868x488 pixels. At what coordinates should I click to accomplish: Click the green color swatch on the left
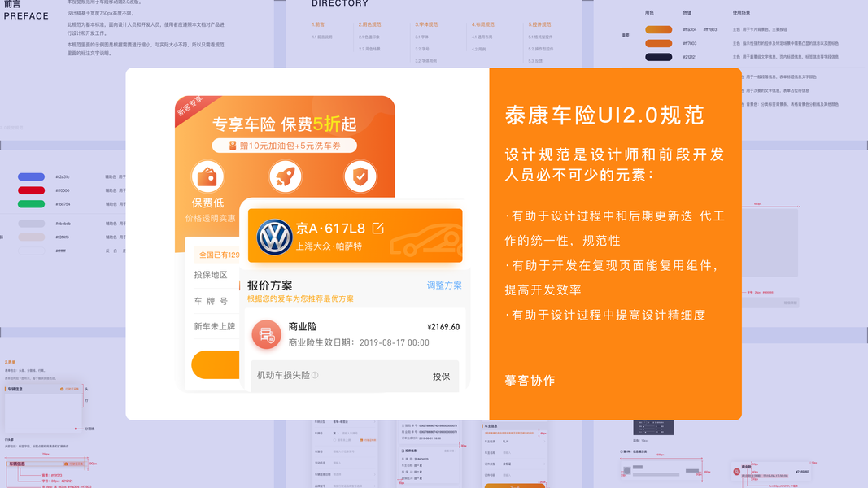click(32, 204)
